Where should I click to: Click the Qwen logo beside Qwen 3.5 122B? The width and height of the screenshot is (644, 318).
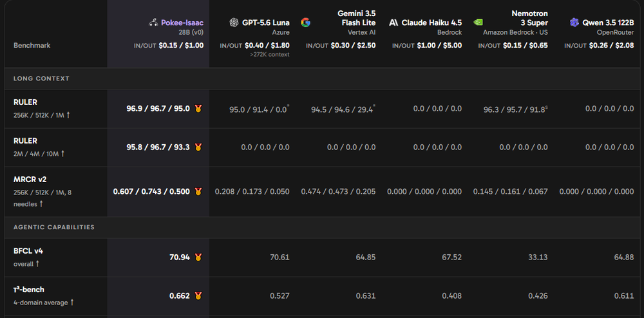(x=574, y=23)
